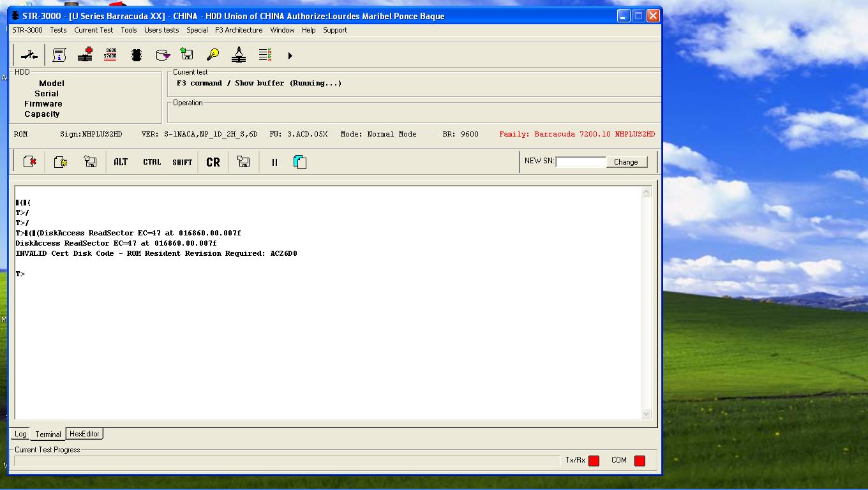Screen dimensions: 868x490
Task: Click the yellow light bulb icon
Action: click(213, 55)
